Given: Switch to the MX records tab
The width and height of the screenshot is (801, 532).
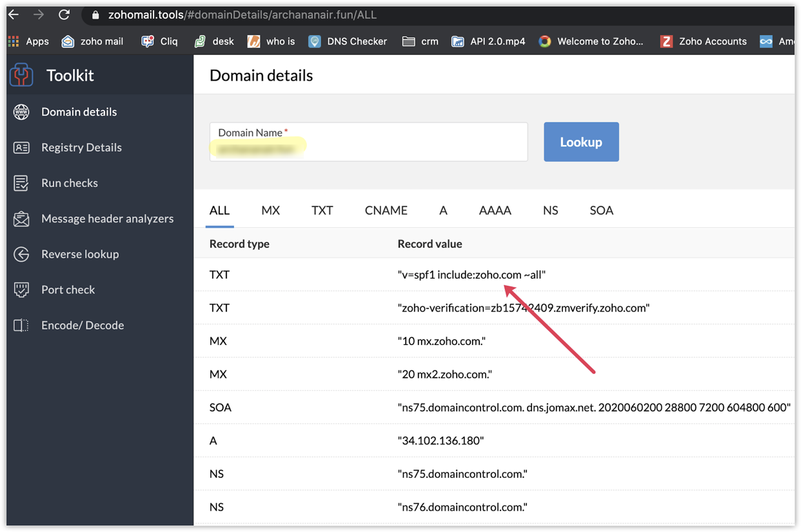Looking at the screenshot, I should point(270,210).
